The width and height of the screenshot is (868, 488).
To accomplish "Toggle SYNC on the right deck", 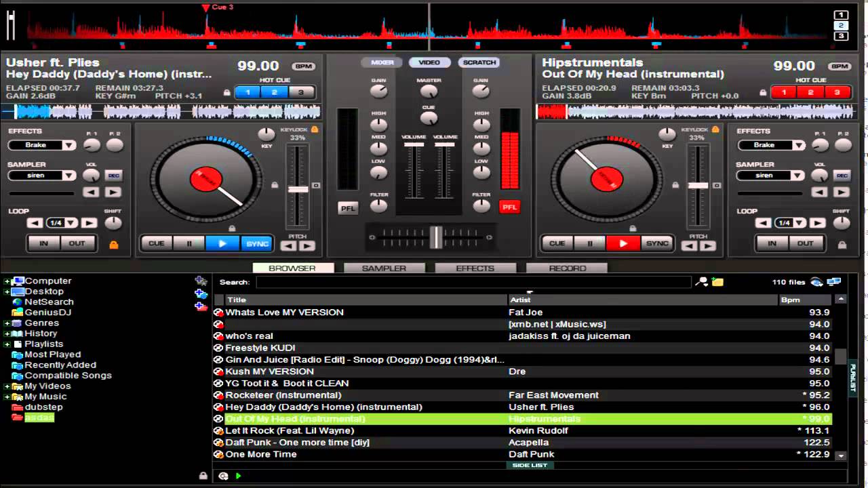I will coord(657,243).
